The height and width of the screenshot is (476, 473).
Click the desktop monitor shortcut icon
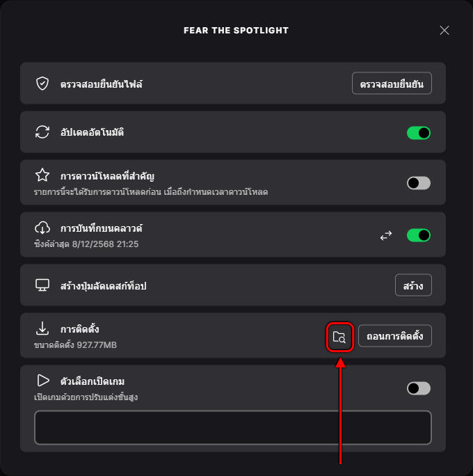[x=42, y=285]
